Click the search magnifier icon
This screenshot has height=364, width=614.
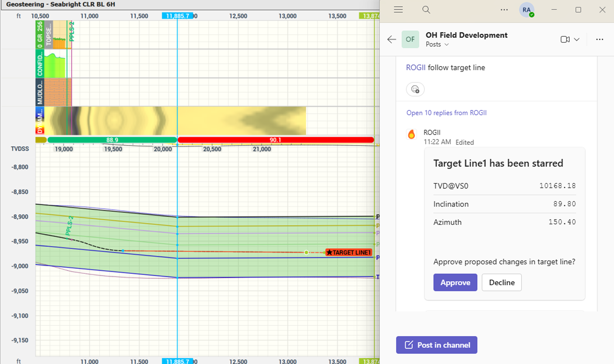click(426, 10)
